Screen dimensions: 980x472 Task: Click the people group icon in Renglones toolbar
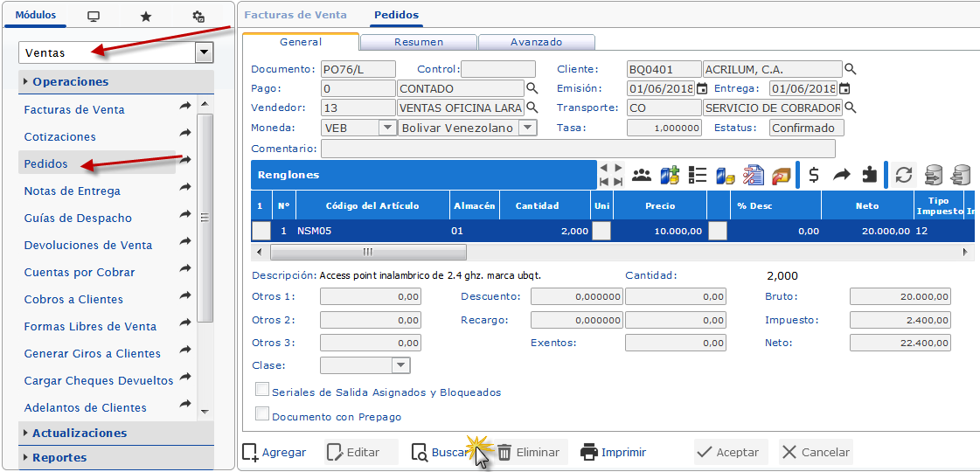(x=642, y=175)
